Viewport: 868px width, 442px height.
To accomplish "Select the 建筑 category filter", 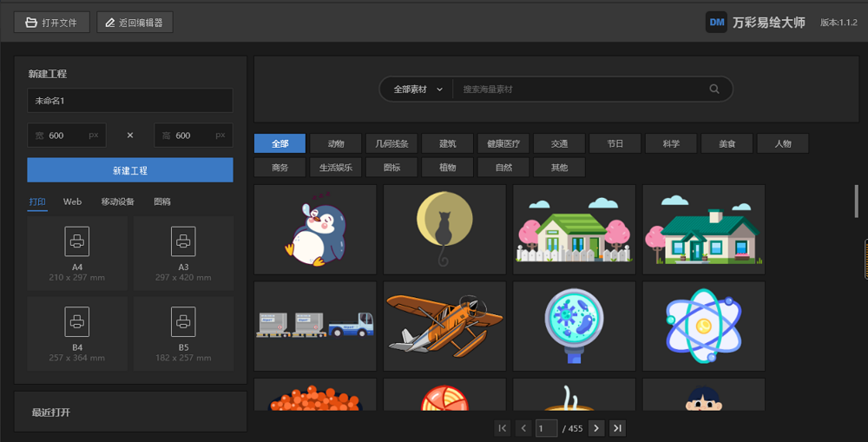I will (447, 143).
